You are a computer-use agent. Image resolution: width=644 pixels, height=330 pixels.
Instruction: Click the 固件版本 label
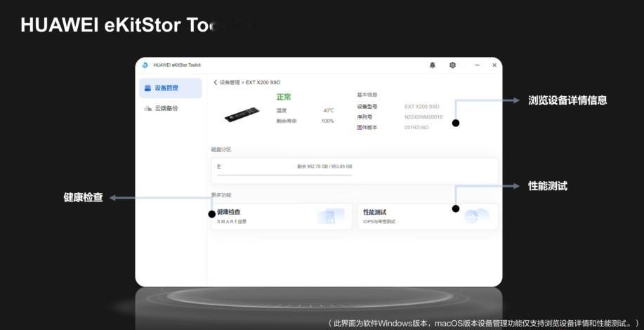point(367,128)
